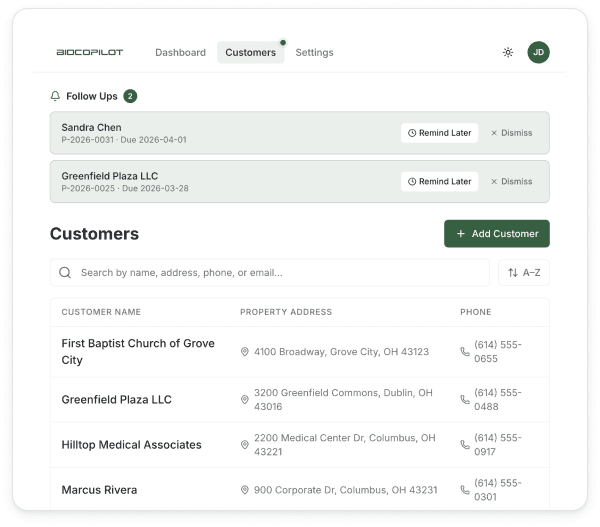The image size is (600, 527).
Task: Click phone icon for Greenfield Plaza LLC
Action: [465, 400]
